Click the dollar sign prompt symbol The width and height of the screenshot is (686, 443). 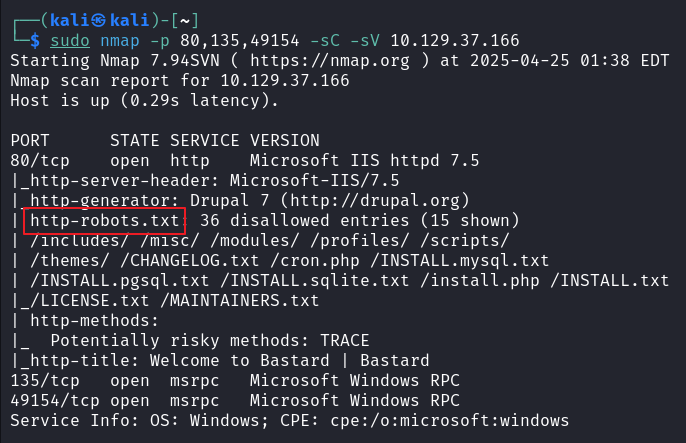[35, 41]
